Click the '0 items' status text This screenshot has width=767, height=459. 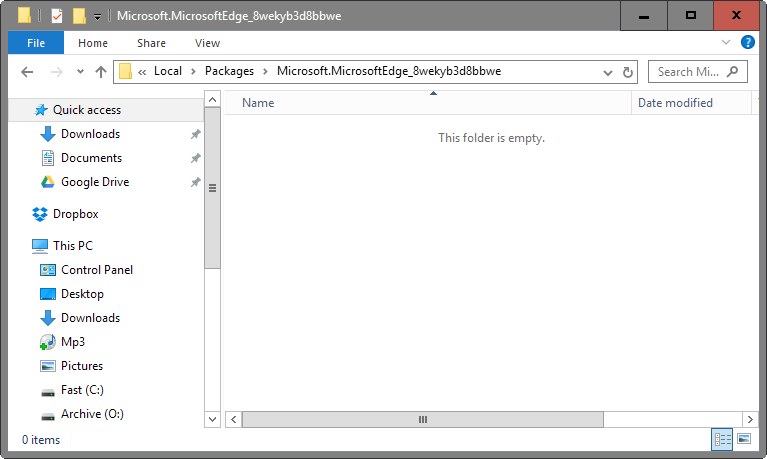[41, 440]
